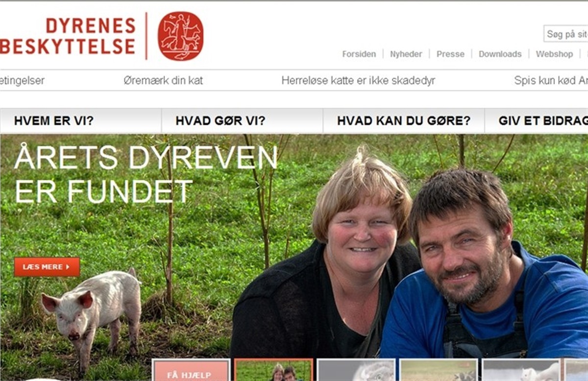Select the Få hjælp carousel tile
This screenshot has width=588, height=381.
click(191, 370)
